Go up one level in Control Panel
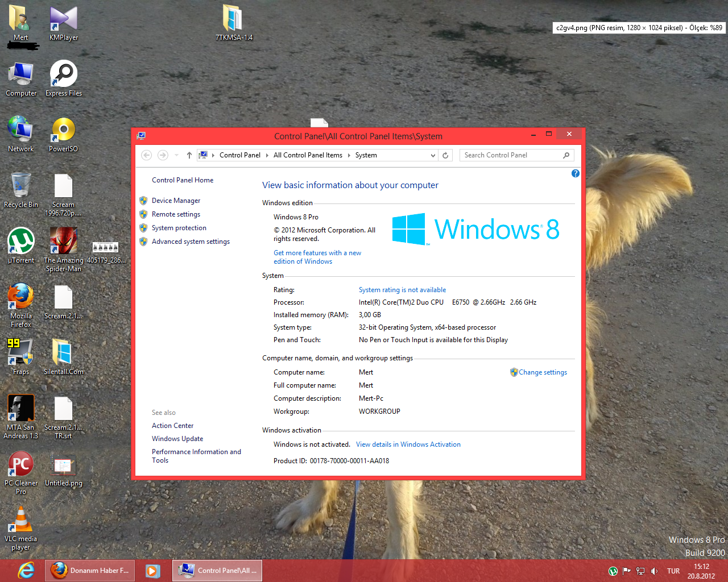This screenshot has height=582, width=728. coord(189,155)
